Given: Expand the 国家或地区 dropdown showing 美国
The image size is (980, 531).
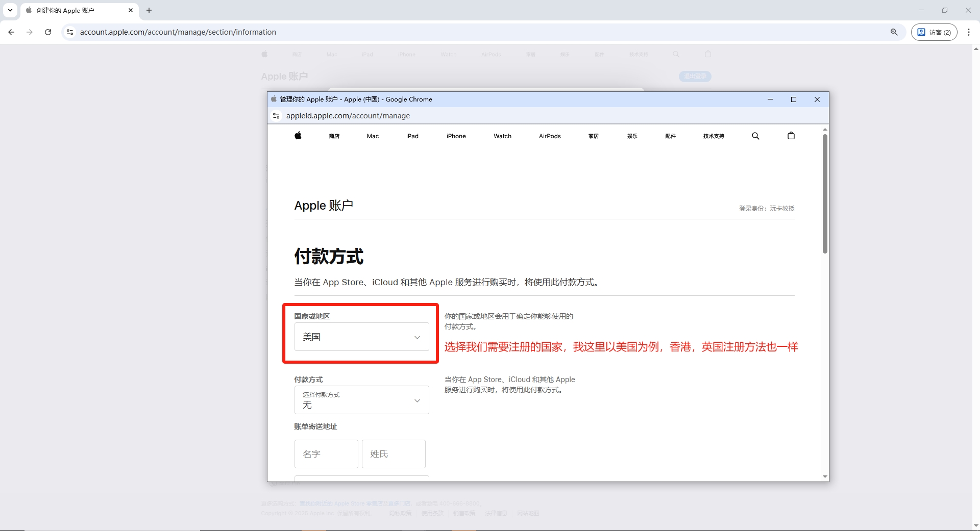Looking at the screenshot, I should pos(362,337).
